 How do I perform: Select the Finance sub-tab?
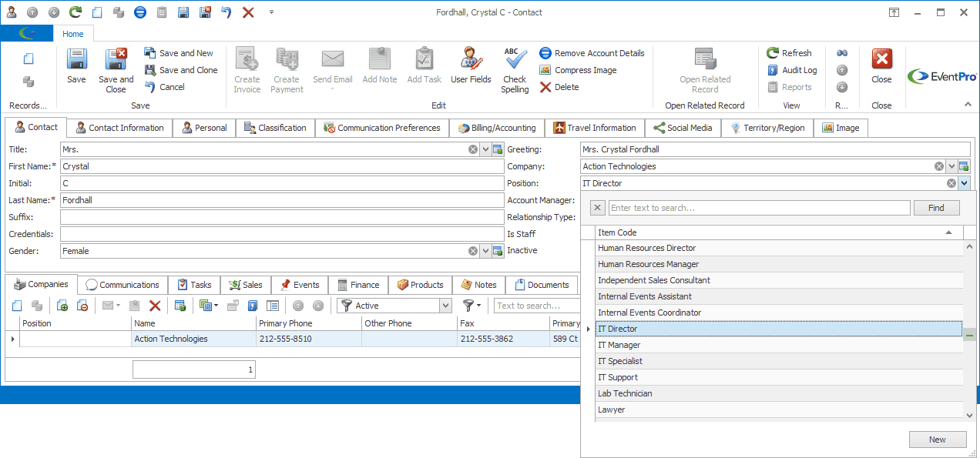coord(358,285)
